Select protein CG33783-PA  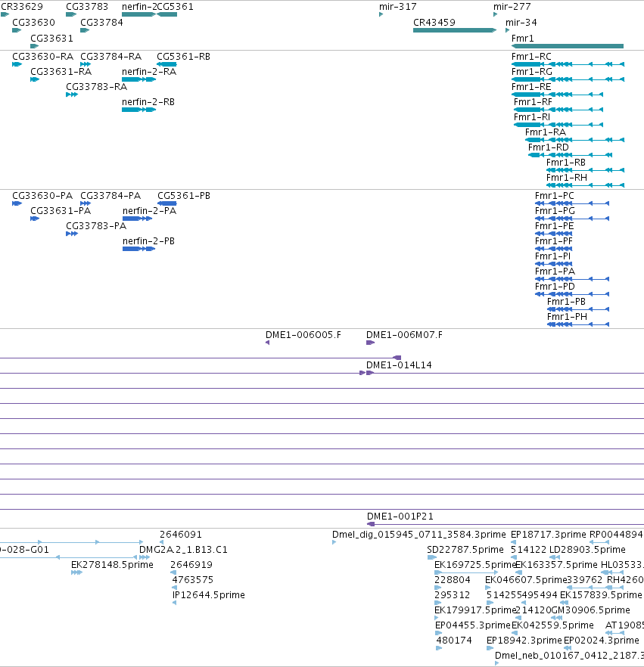coord(71,234)
